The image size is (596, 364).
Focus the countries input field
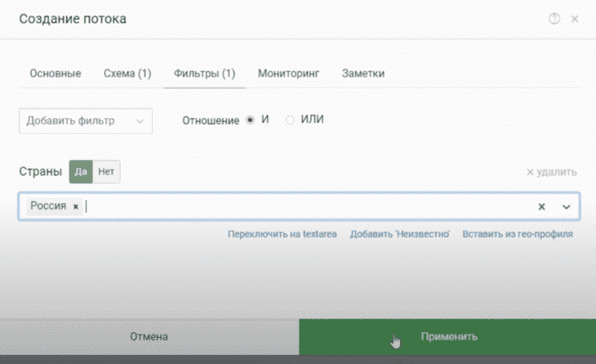click(x=299, y=206)
